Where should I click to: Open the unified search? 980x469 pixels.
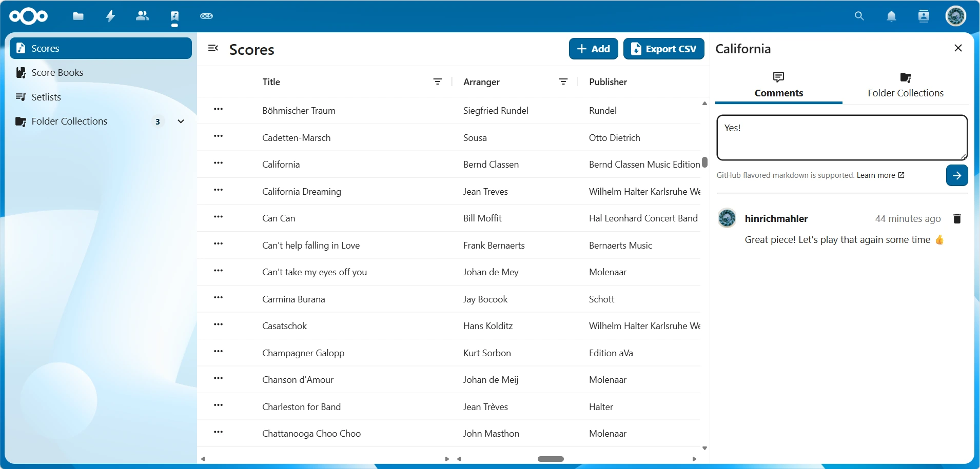click(859, 16)
